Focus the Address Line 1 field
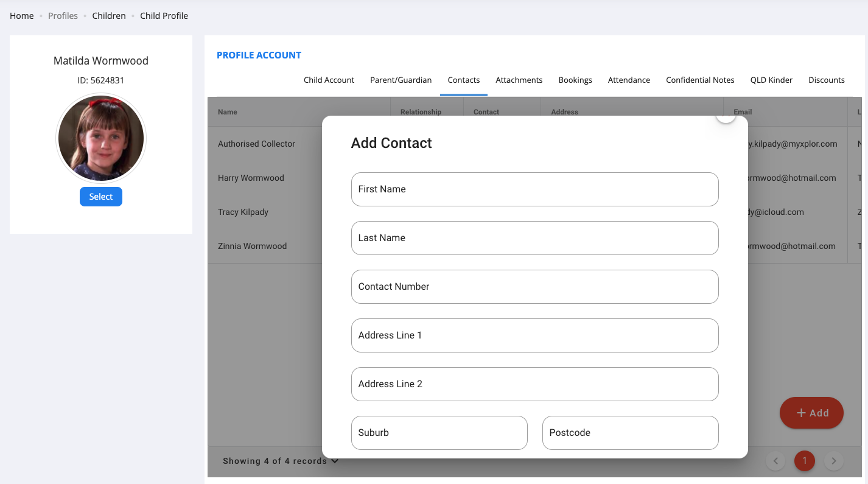The height and width of the screenshot is (484, 868). click(x=535, y=335)
